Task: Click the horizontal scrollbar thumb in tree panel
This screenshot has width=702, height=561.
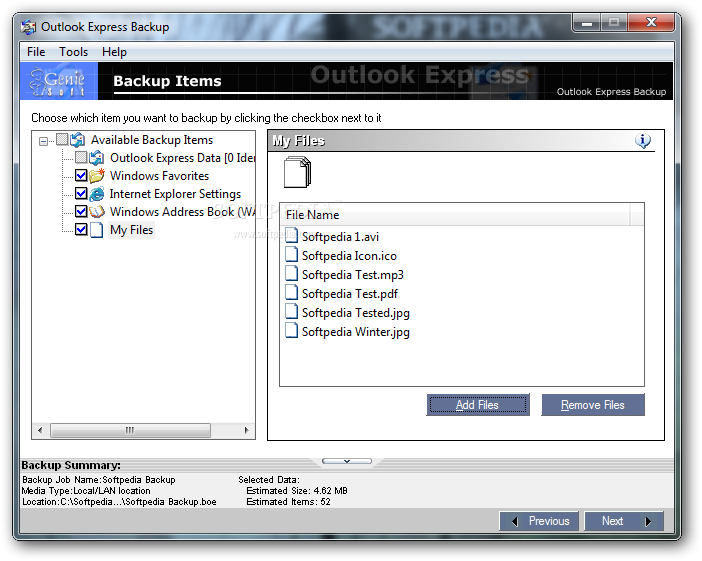Action: [130, 430]
